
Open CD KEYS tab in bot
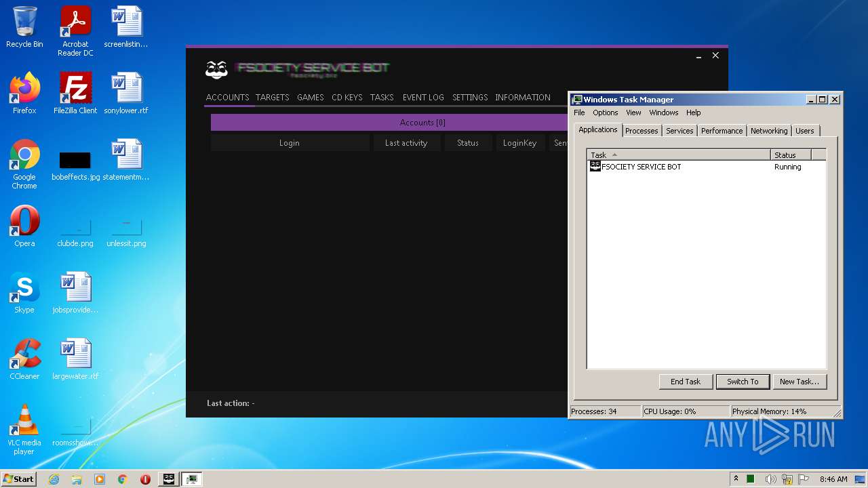tap(347, 98)
